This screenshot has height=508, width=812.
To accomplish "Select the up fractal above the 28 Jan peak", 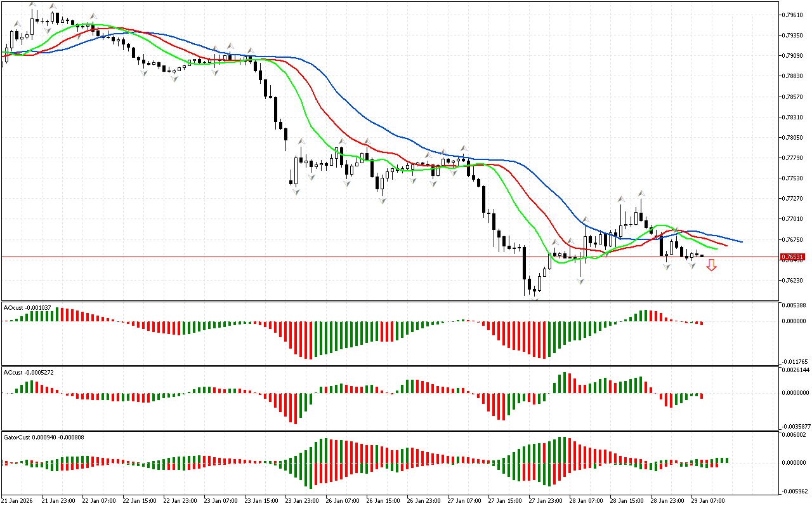I will (641, 193).
